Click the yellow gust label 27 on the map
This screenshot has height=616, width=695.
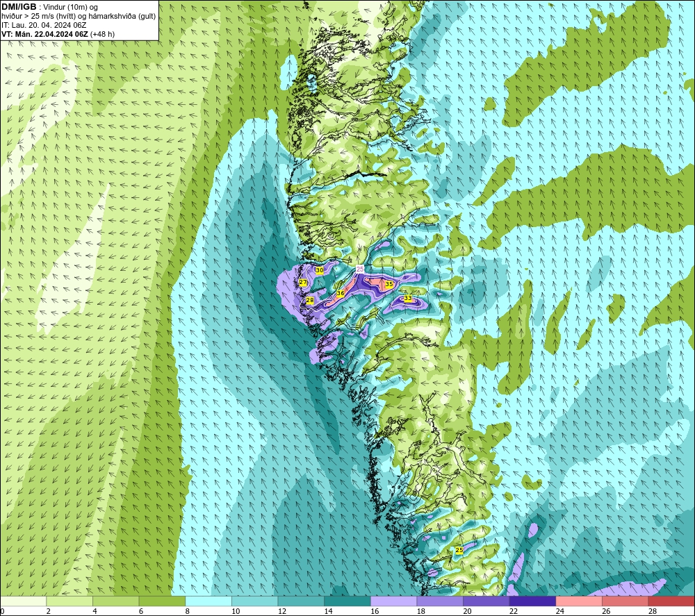pyautogui.click(x=303, y=283)
